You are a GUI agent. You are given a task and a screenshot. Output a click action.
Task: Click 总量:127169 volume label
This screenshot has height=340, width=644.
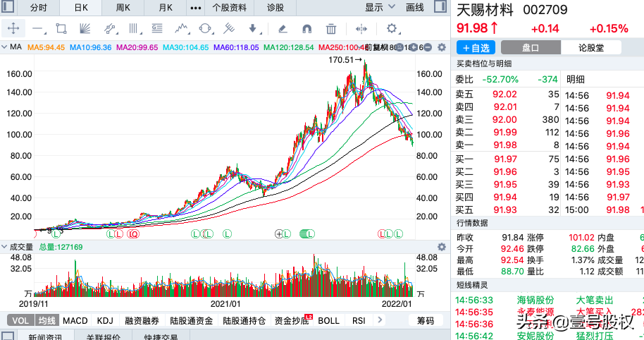point(61,247)
